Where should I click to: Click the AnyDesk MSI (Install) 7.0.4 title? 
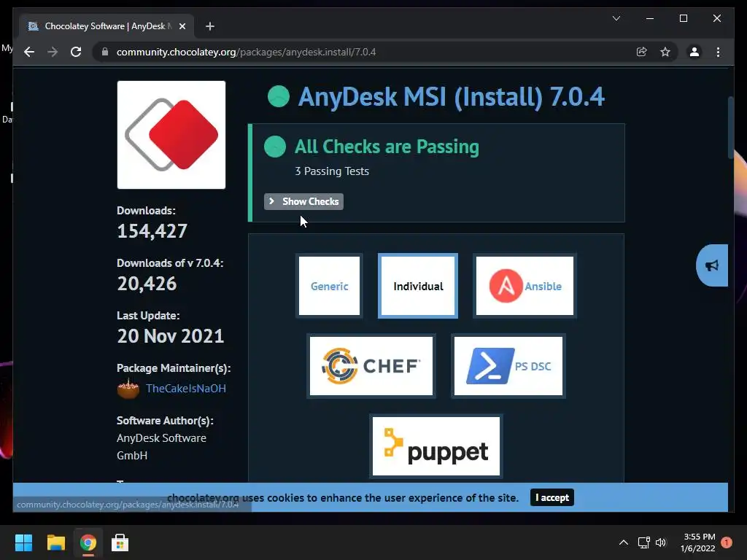click(x=451, y=97)
